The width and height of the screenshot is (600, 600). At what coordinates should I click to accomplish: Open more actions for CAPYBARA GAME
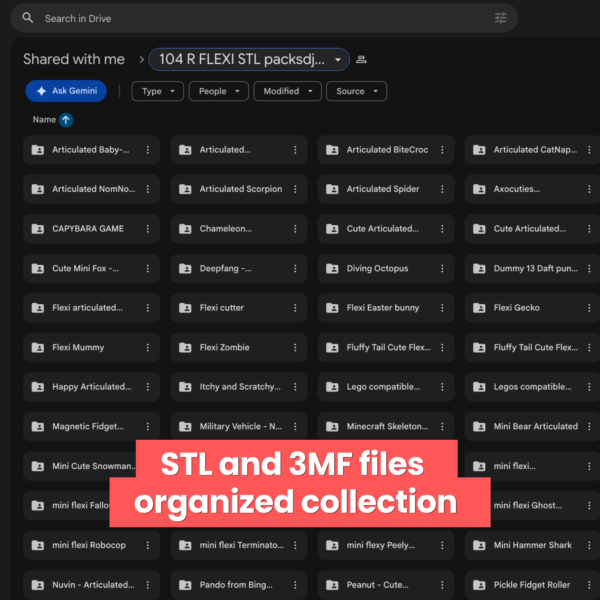point(148,229)
